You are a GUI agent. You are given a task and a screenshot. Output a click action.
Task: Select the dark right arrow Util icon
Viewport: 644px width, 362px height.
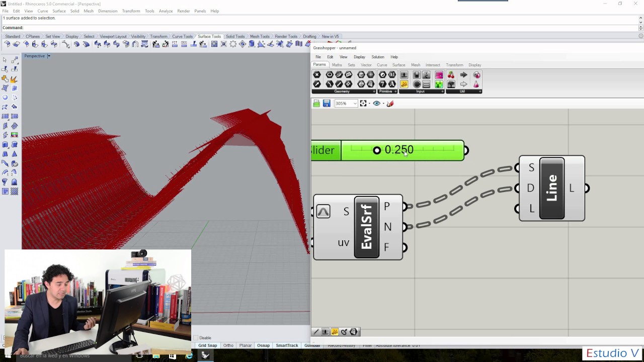pos(463,75)
